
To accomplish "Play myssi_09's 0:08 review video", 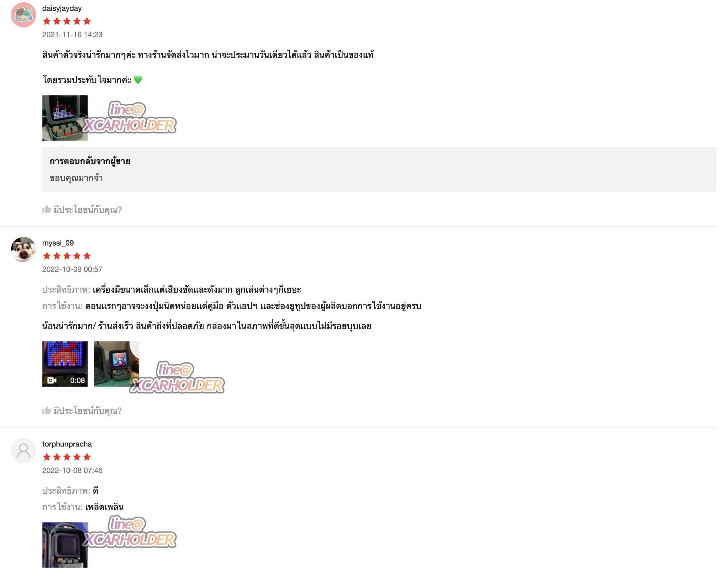I will 65,364.
